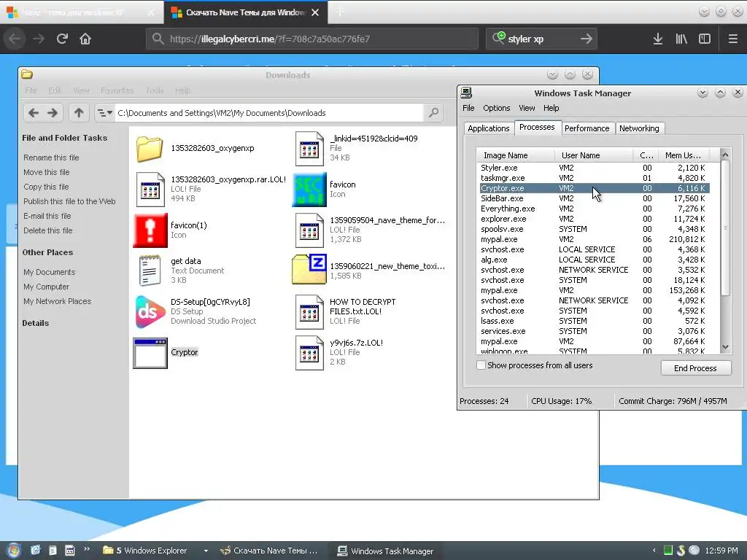Open the explorer views dropdown button
Image resolution: width=747 pixels, height=560 pixels.
(x=104, y=113)
